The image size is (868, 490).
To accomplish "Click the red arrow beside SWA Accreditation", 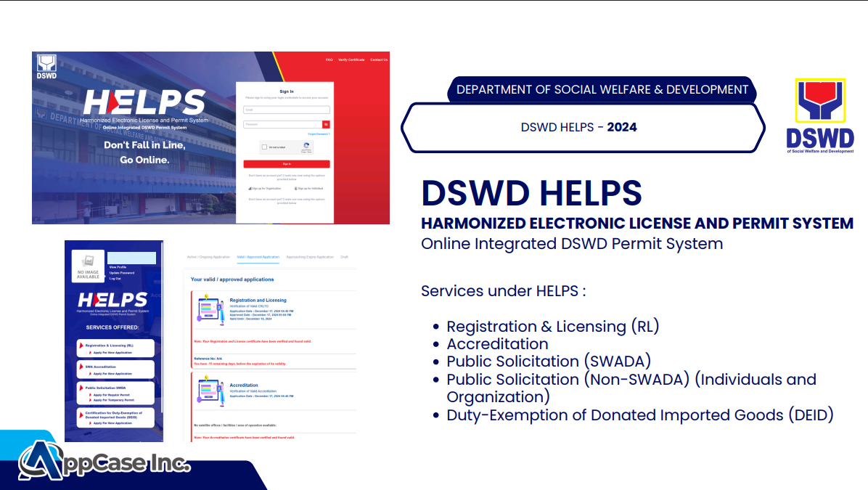I will click(81, 367).
